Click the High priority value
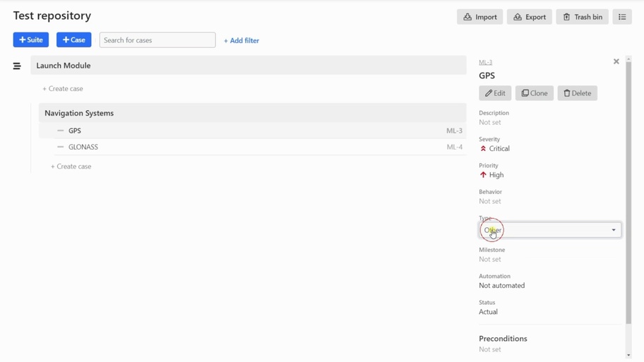This screenshot has width=644, height=362. [496, 175]
